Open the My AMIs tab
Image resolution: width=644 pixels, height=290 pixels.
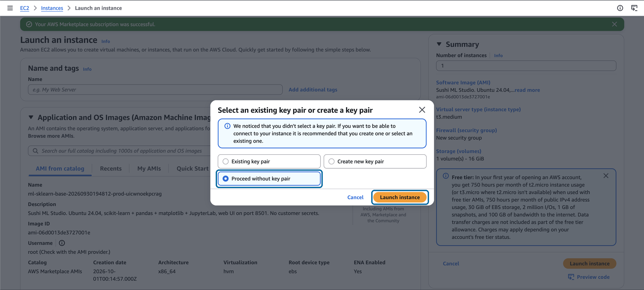click(x=149, y=169)
